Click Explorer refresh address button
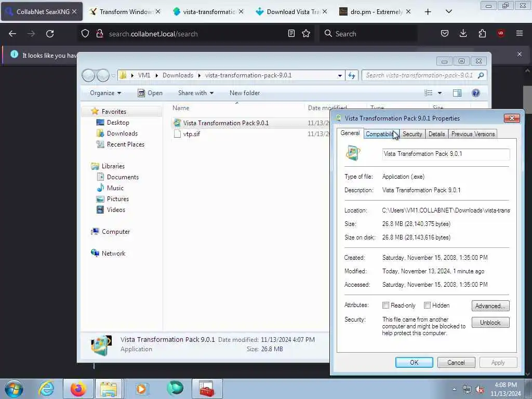 click(x=352, y=75)
